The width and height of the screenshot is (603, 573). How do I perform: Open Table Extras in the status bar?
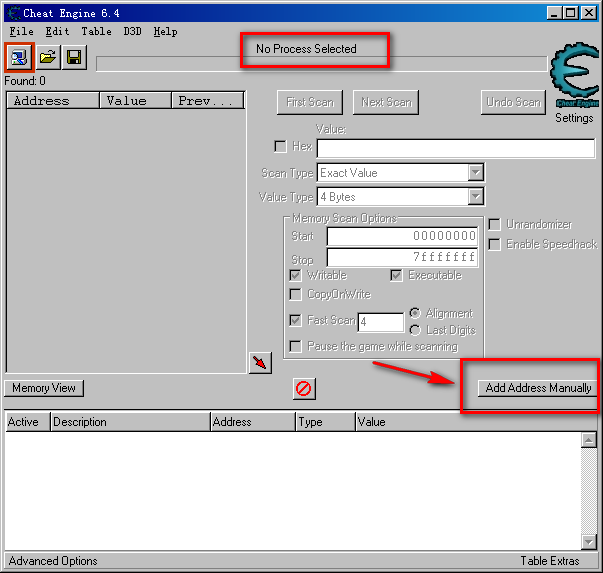550,561
